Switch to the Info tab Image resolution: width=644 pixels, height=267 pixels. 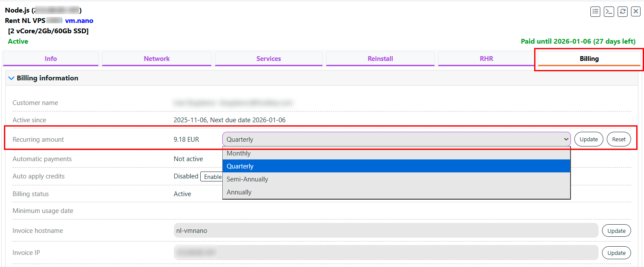[51, 59]
